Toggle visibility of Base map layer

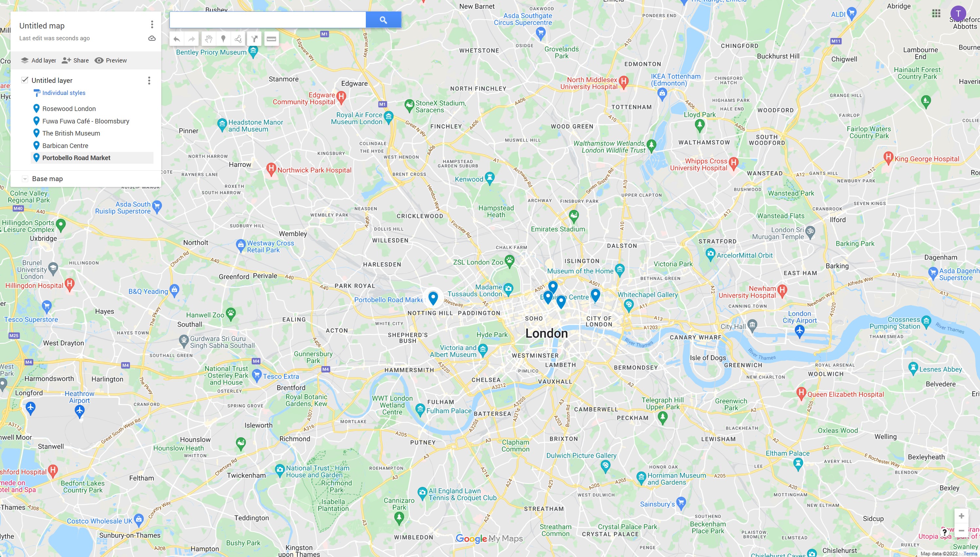pyautogui.click(x=24, y=178)
